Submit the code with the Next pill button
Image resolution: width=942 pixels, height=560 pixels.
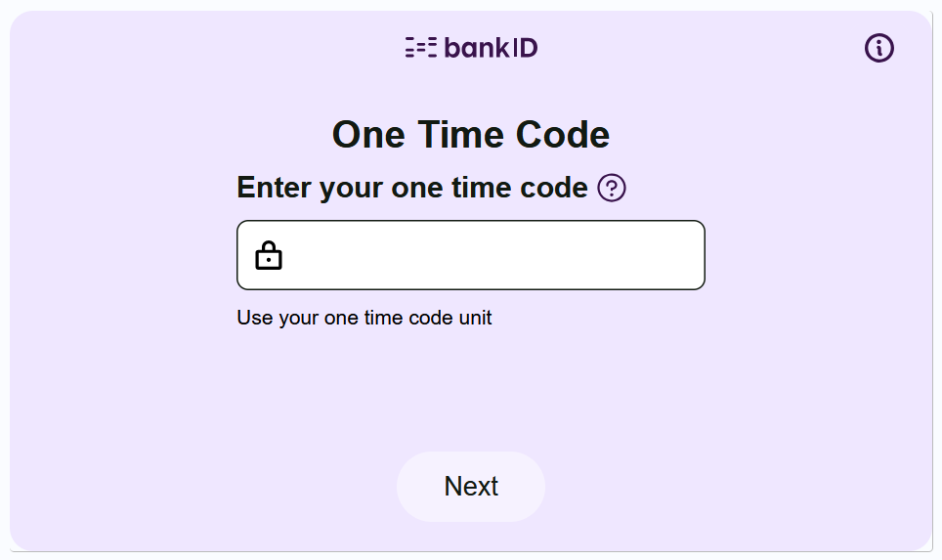tap(471, 487)
